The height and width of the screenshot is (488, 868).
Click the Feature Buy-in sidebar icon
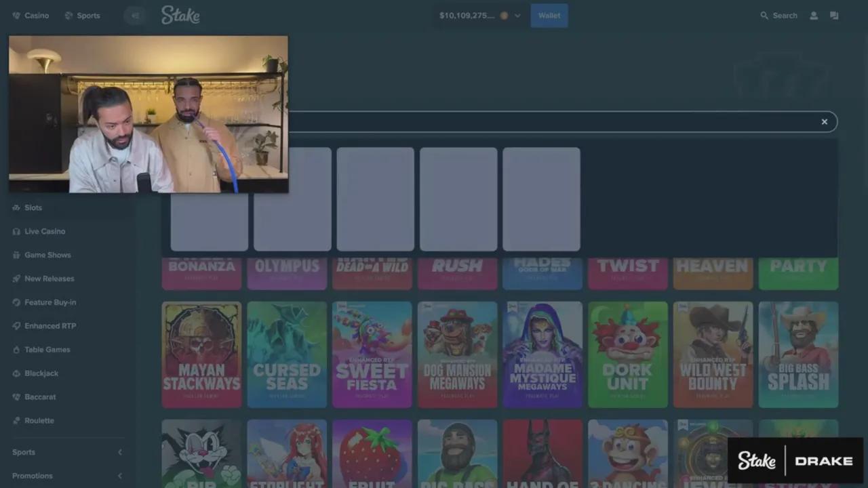(x=16, y=302)
